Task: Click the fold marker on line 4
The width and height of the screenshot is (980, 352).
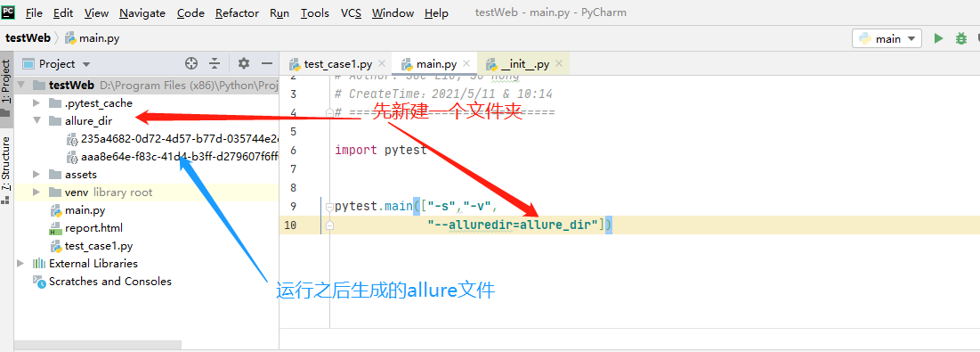Action: [329, 112]
